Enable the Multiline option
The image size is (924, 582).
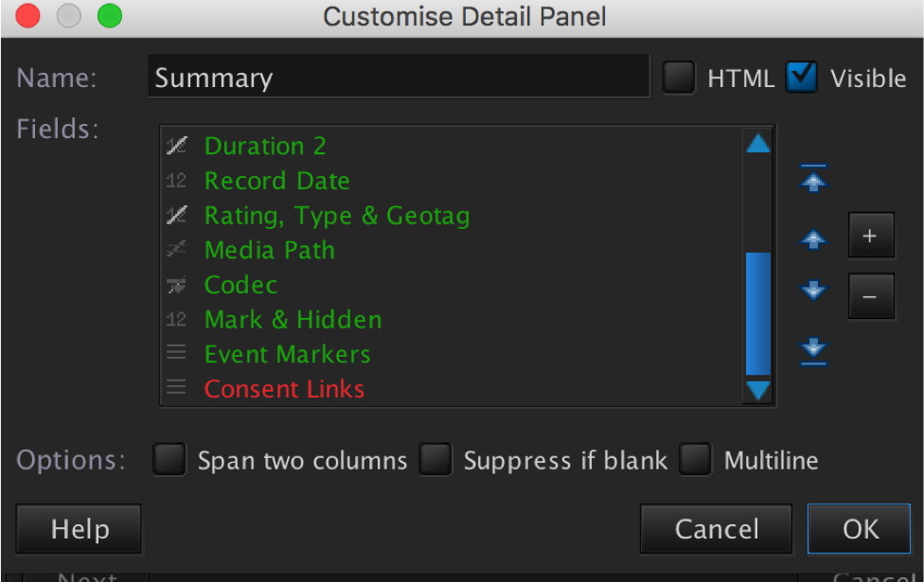coord(696,461)
